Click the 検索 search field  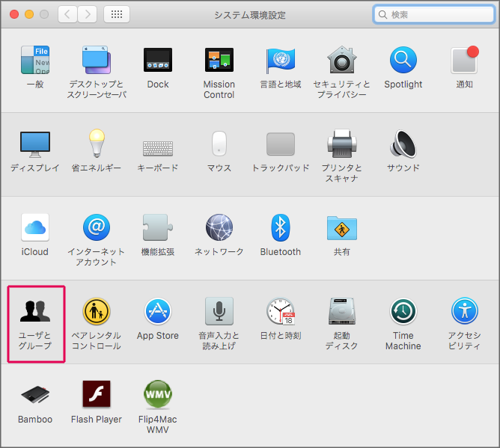click(x=434, y=14)
